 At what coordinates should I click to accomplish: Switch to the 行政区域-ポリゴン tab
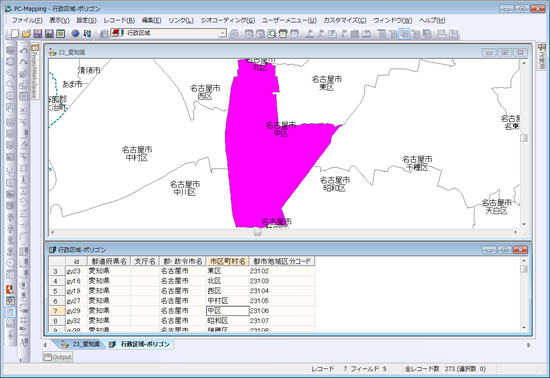click(141, 344)
